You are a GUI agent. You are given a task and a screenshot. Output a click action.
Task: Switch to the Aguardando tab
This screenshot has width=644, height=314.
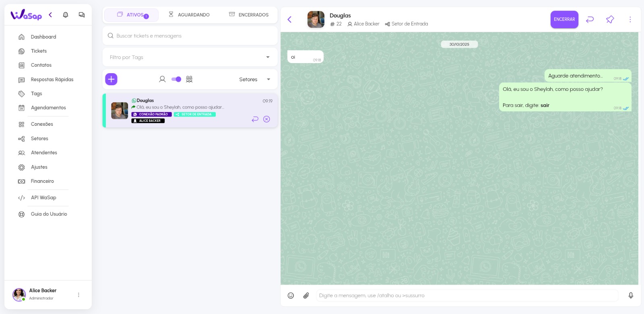coord(189,15)
